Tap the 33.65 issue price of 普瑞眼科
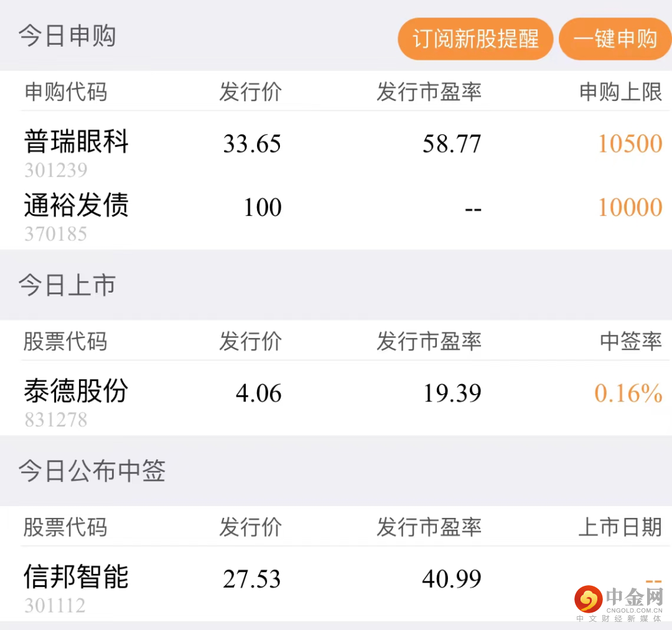This screenshot has width=672, height=630. (252, 144)
